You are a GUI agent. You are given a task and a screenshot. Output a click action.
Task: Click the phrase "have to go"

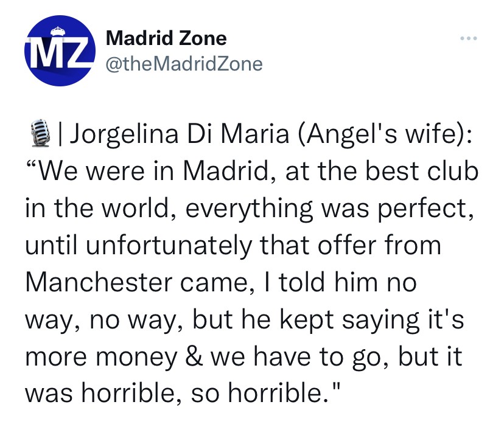coord(330,358)
